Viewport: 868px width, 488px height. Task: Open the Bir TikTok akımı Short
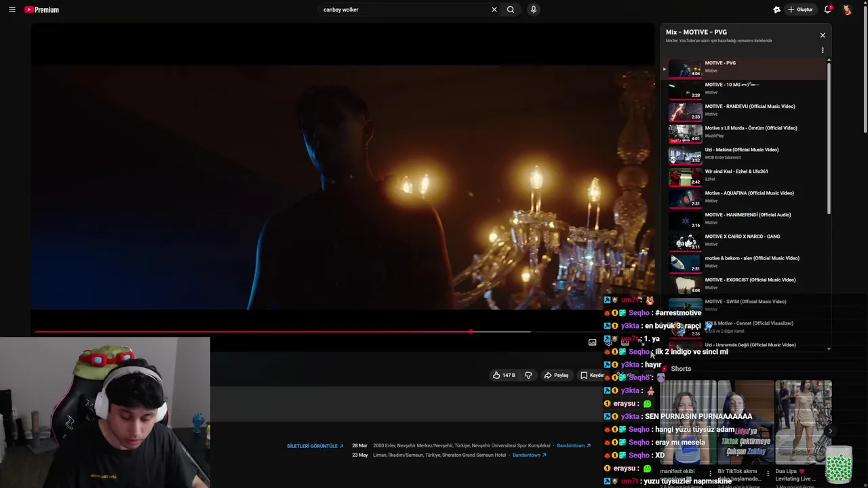[x=745, y=422]
